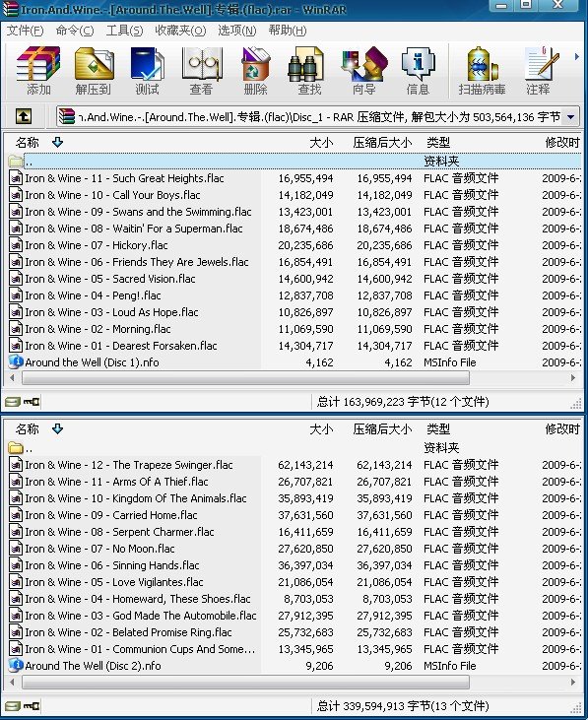Click key icon in upper status bar
Screen dimensions: 588x720
click(32, 402)
